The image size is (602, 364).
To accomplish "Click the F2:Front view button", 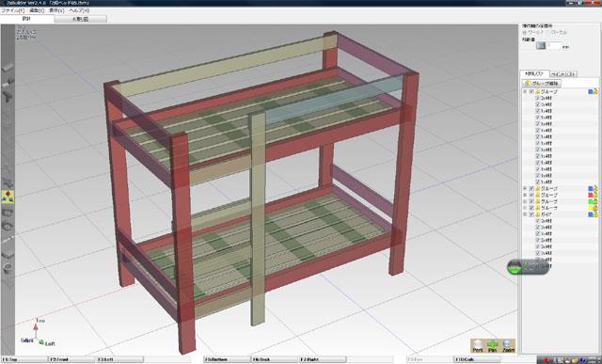I will coord(71,360).
